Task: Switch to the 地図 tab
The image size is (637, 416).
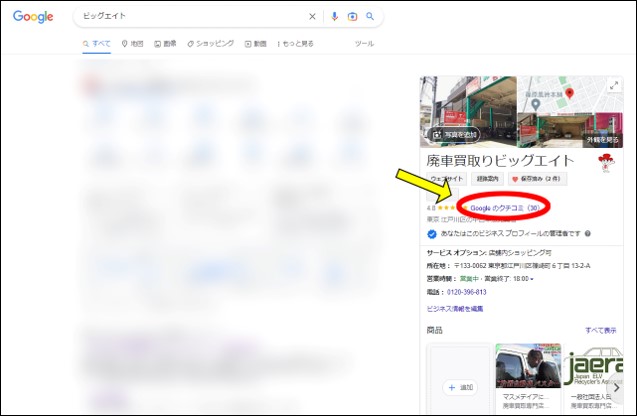Action: [x=132, y=43]
